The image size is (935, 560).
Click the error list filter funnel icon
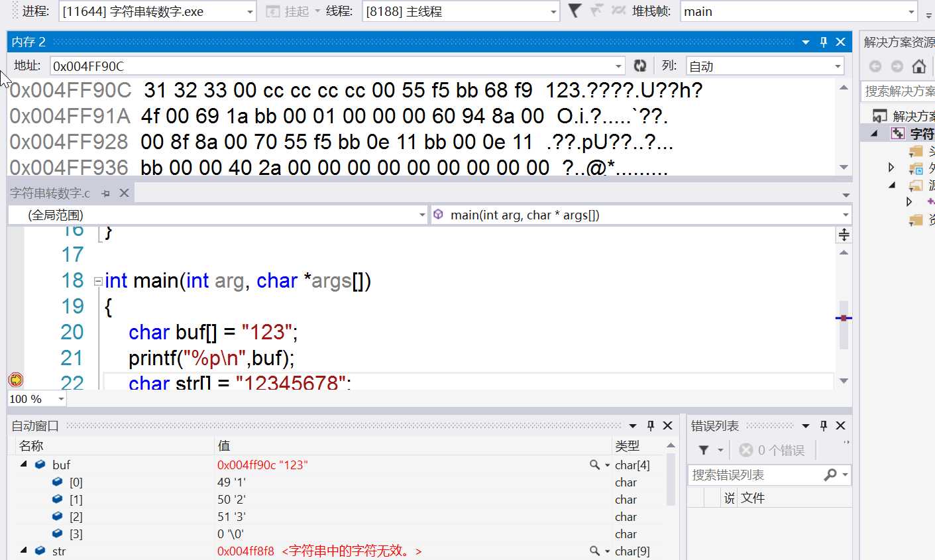coord(704,450)
